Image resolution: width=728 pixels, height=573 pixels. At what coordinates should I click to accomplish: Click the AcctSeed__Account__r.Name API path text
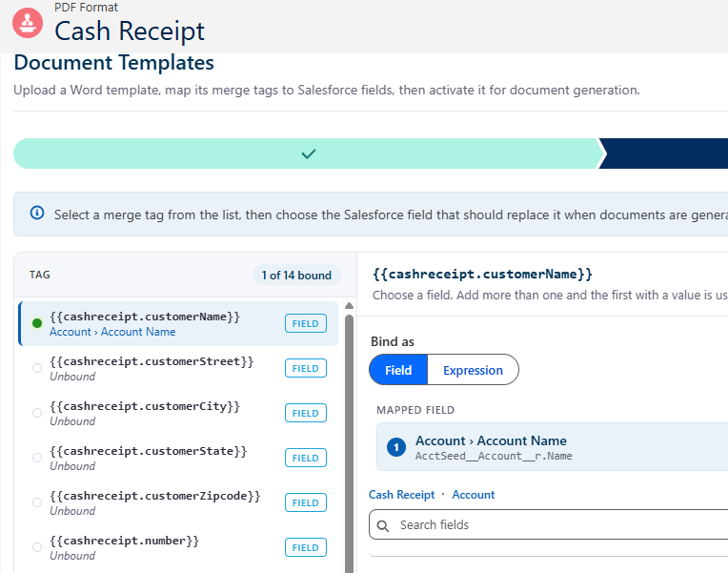(494, 456)
